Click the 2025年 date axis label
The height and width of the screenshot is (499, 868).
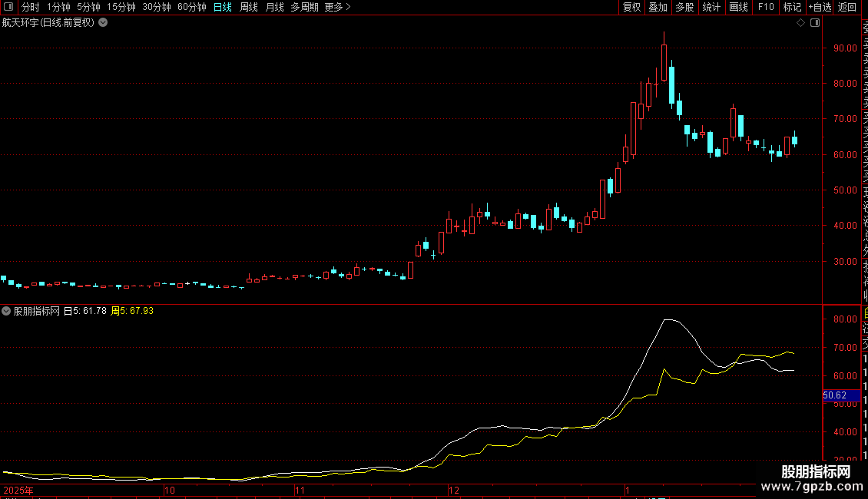coord(18,490)
